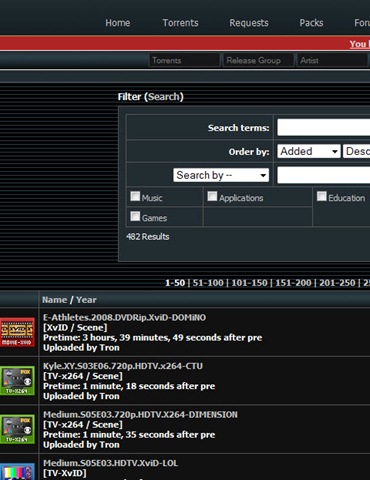Go to results page 151-200
This screenshot has width=370, height=480.
tap(293, 283)
